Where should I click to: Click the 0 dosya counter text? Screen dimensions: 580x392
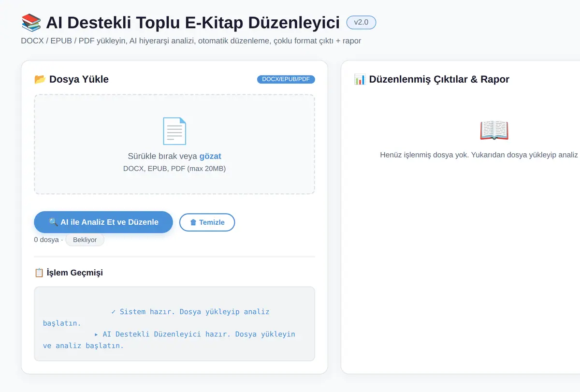tap(46, 240)
